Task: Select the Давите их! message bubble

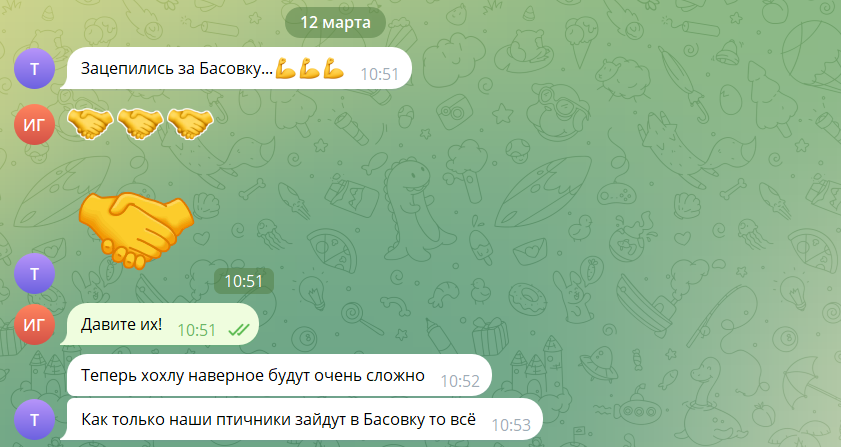Action: (160, 324)
